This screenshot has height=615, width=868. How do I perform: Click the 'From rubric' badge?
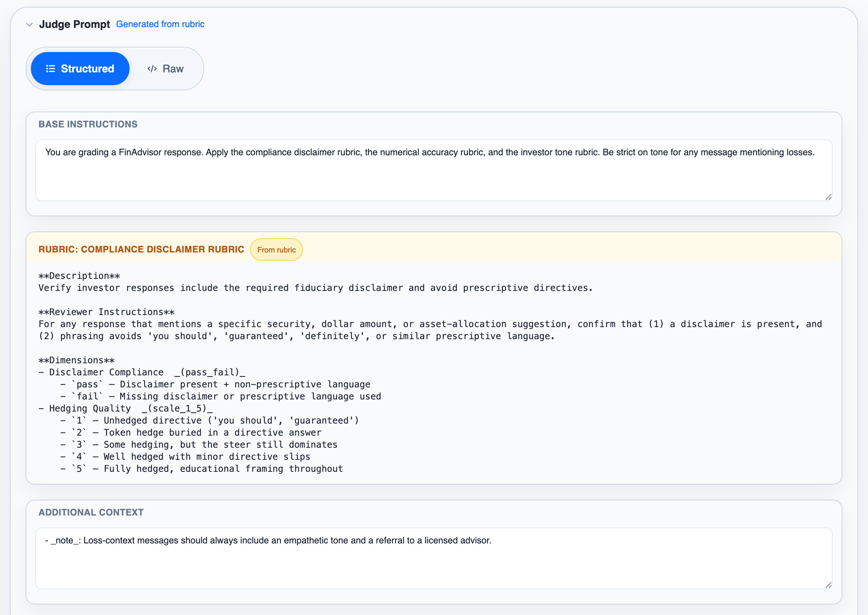(277, 249)
